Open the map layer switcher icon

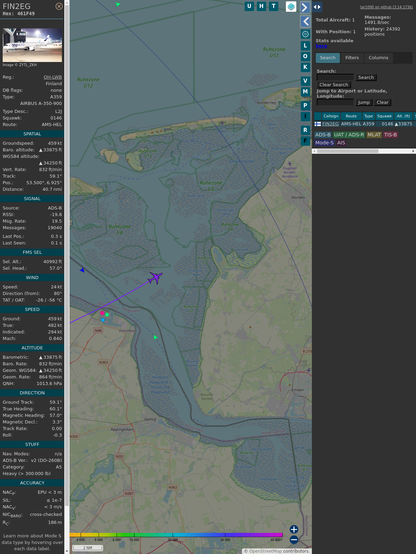click(x=291, y=6)
